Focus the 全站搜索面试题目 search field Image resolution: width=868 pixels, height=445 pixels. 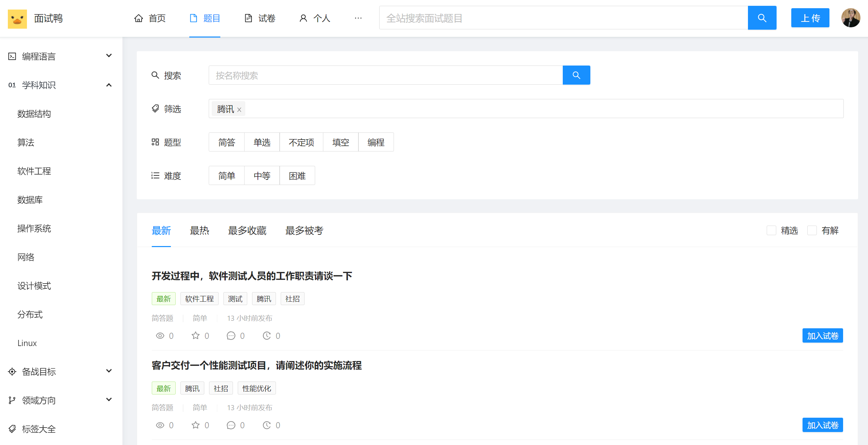(563, 18)
